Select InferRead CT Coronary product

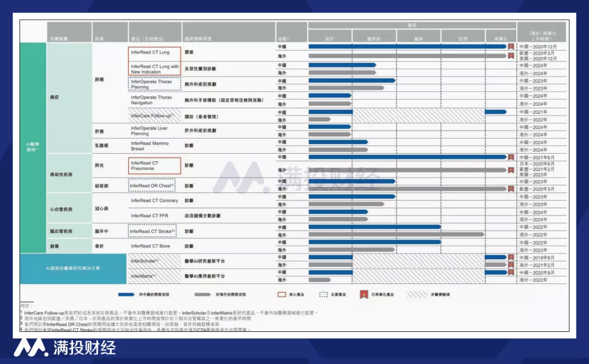tap(154, 201)
